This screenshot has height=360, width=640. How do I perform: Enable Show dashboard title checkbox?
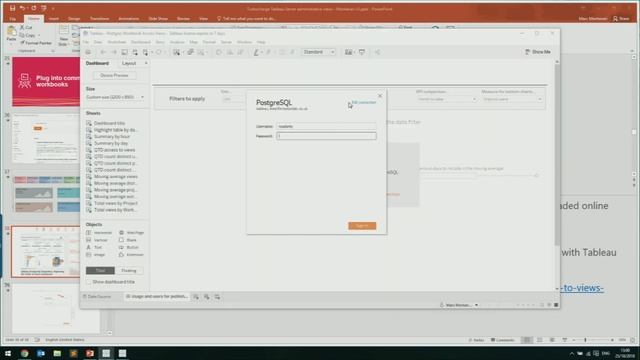(89, 282)
